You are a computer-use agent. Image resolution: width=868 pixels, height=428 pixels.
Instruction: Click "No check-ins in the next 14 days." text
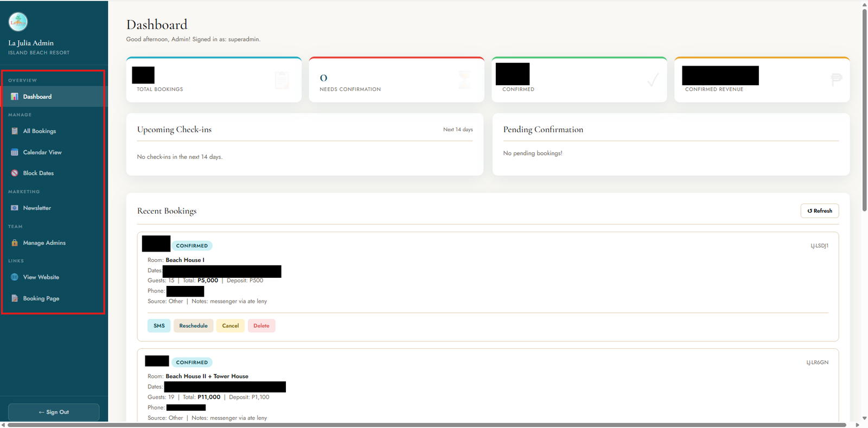tap(180, 157)
